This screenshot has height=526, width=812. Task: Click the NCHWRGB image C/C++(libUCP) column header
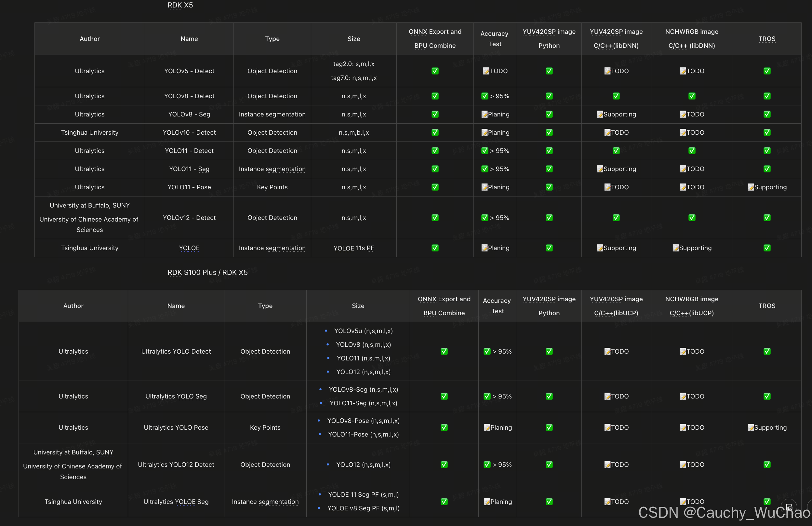point(692,306)
